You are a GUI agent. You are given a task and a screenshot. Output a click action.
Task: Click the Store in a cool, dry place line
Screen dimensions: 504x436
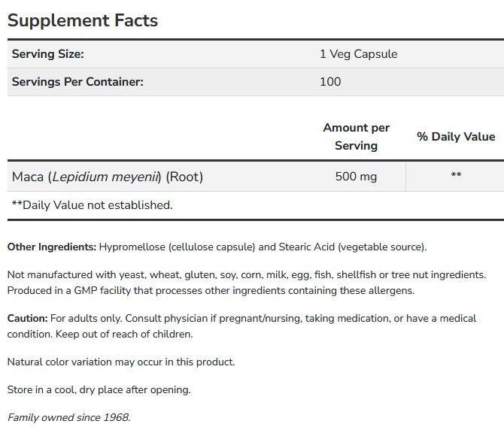(99, 389)
